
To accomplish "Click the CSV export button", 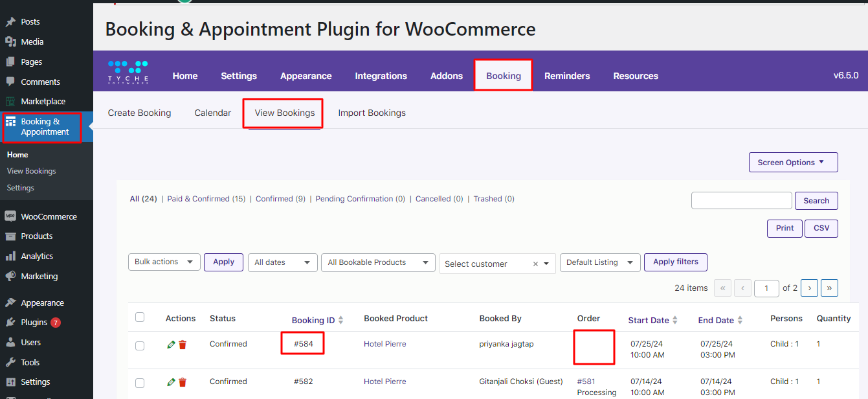I will click(821, 228).
